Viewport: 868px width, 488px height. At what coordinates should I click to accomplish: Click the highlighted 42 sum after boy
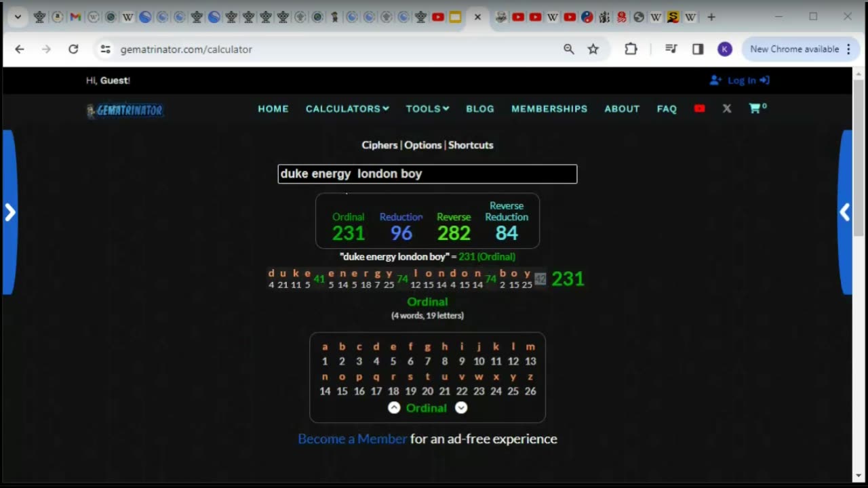click(x=540, y=279)
